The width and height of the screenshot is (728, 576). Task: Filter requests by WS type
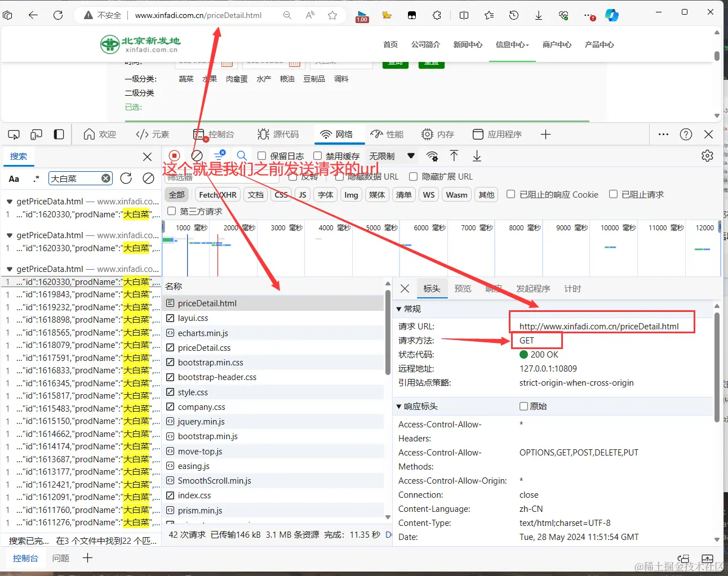429,195
